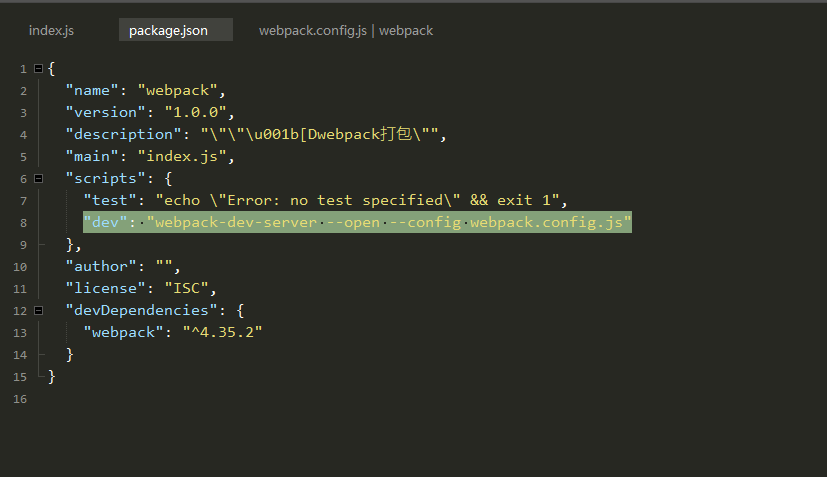
Task: Click the "description" key
Action: click(x=123, y=135)
